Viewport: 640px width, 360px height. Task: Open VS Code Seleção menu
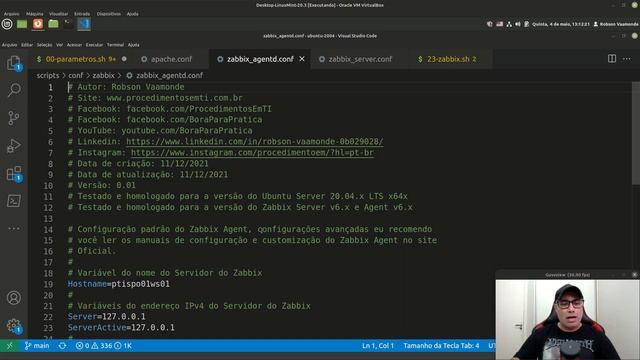click(44, 45)
